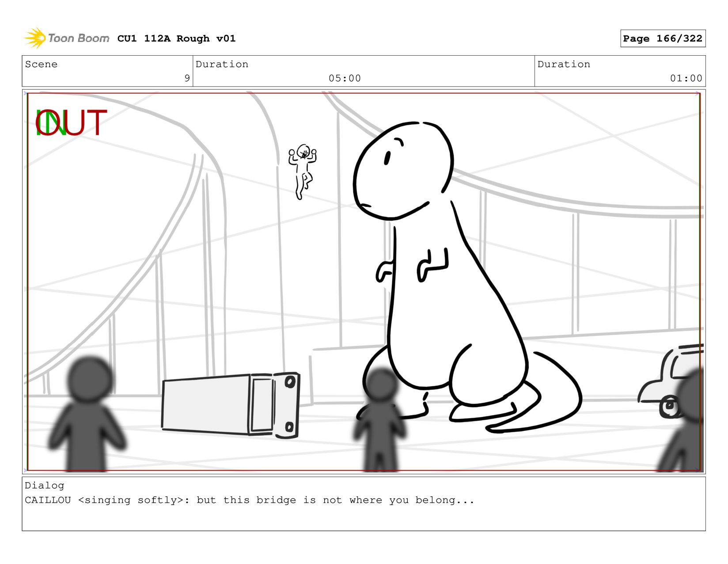
Task: Click the blurred silhouette nearest the IN/OUT marker
Action: [x=87, y=413]
